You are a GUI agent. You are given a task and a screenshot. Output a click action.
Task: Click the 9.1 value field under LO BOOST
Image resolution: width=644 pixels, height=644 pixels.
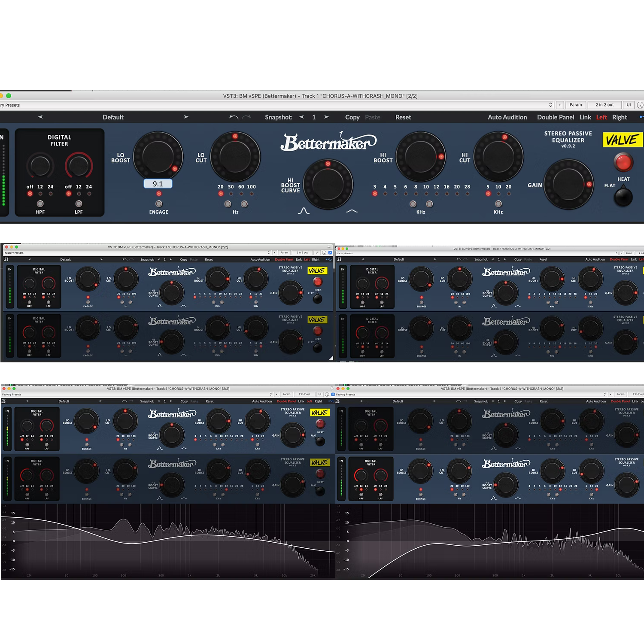(158, 183)
